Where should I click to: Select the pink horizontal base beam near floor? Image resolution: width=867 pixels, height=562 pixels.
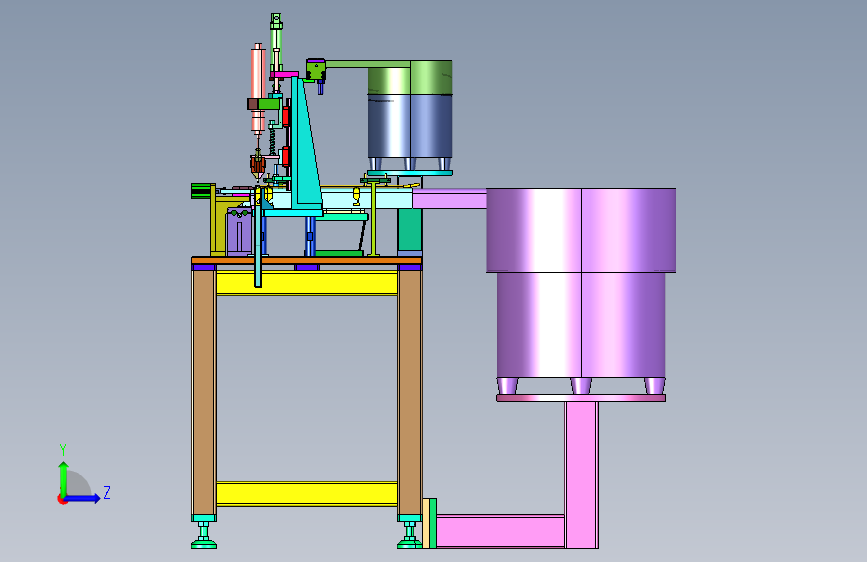[500, 531]
